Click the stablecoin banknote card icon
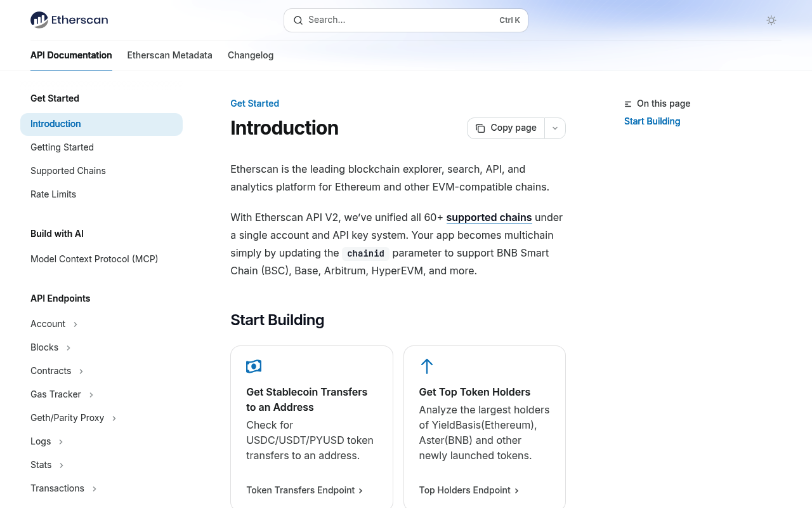This screenshot has height=508, width=812. (x=254, y=366)
